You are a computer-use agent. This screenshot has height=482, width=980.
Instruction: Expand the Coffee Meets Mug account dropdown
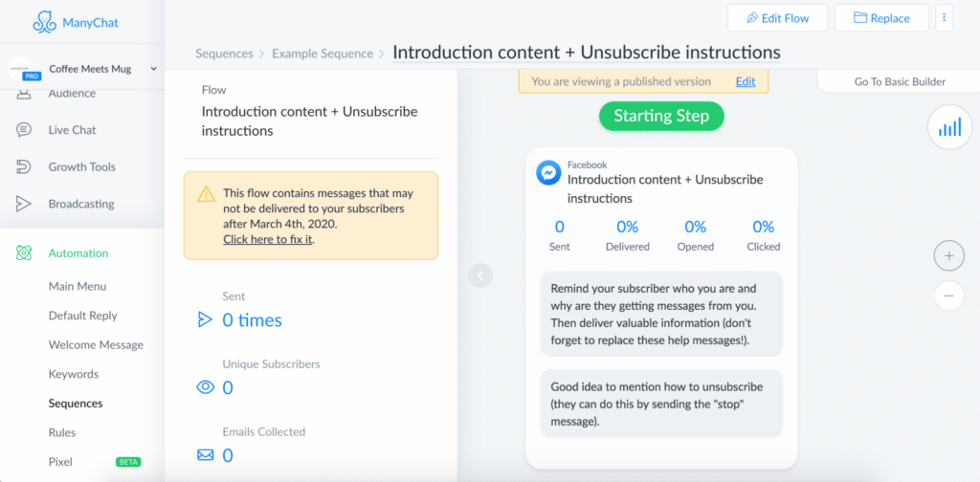153,69
